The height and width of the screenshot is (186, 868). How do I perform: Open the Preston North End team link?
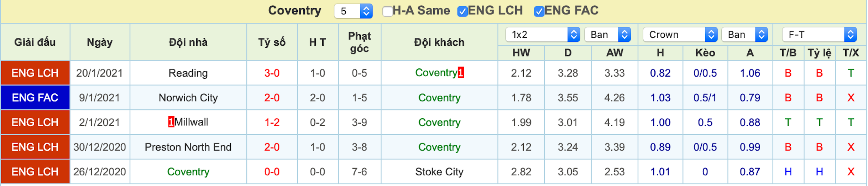pyautogui.click(x=188, y=147)
